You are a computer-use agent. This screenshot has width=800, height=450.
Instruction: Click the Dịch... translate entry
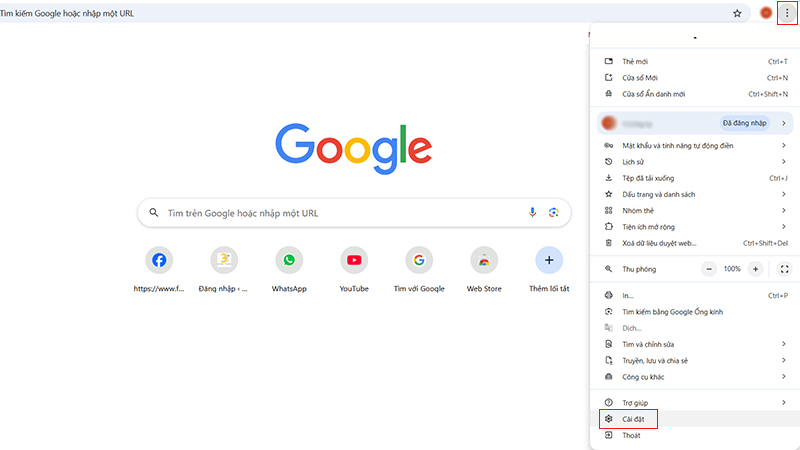click(695, 328)
